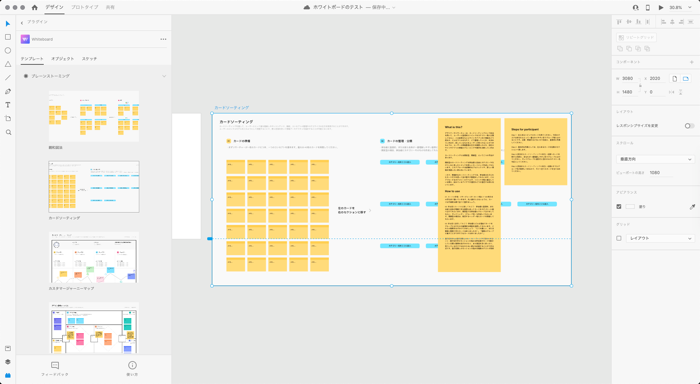
Task: Click the height field showing 1480
Action: (630, 92)
